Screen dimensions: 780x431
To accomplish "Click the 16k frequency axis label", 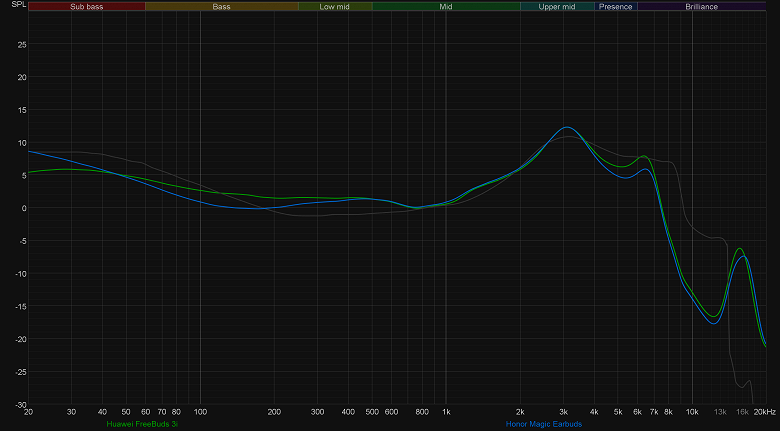I will pyautogui.click(x=742, y=412).
